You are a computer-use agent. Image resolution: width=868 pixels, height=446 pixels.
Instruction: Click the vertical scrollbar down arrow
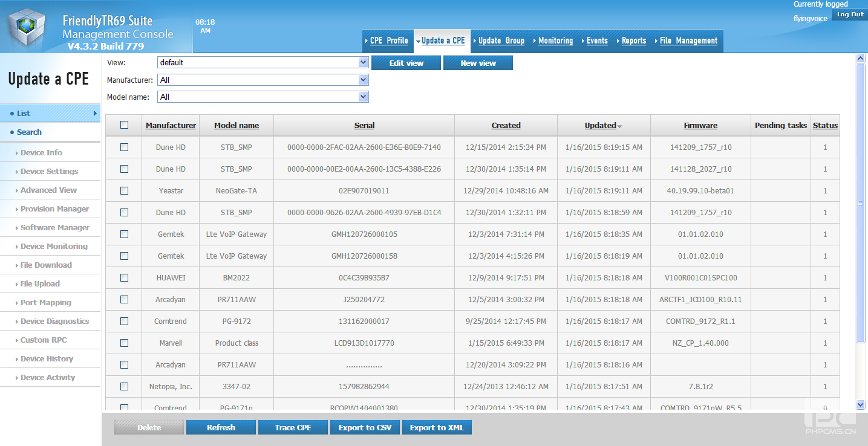click(x=861, y=404)
